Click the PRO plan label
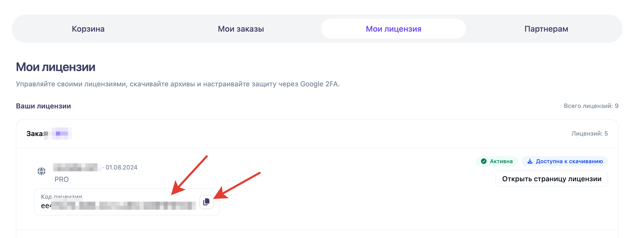 coord(62,179)
